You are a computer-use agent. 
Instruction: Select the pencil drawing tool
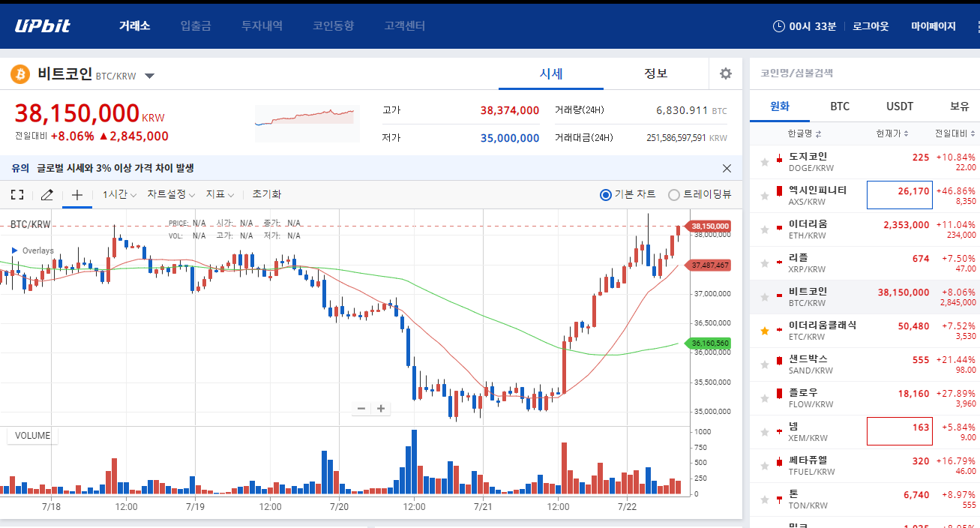tap(46, 194)
